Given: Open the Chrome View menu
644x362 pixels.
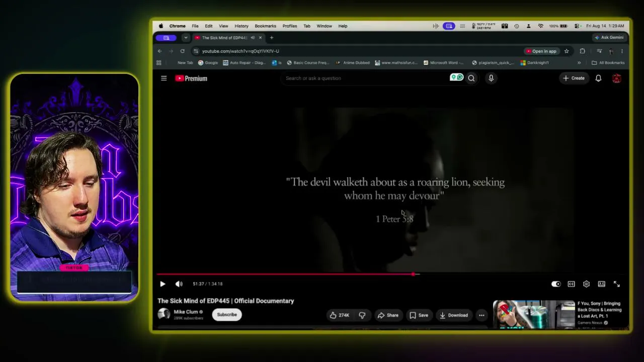Looking at the screenshot, I should coord(223,26).
